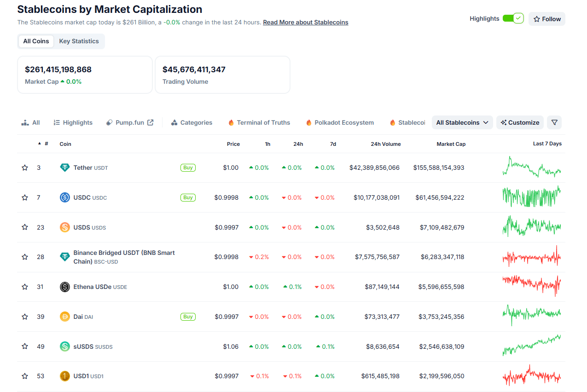Favorite Tether with its star icon
This screenshot has height=392, width=587.
click(25, 168)
